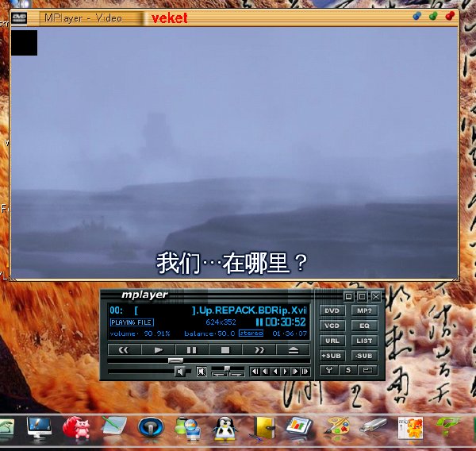Click the 'volume 90.91%' readout
The image size is (476, 451).
[140, 333]
